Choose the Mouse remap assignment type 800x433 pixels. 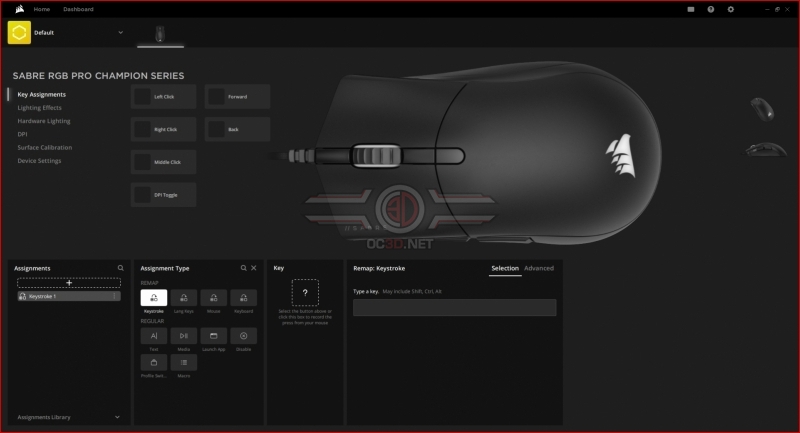click(x=213, y=298)
